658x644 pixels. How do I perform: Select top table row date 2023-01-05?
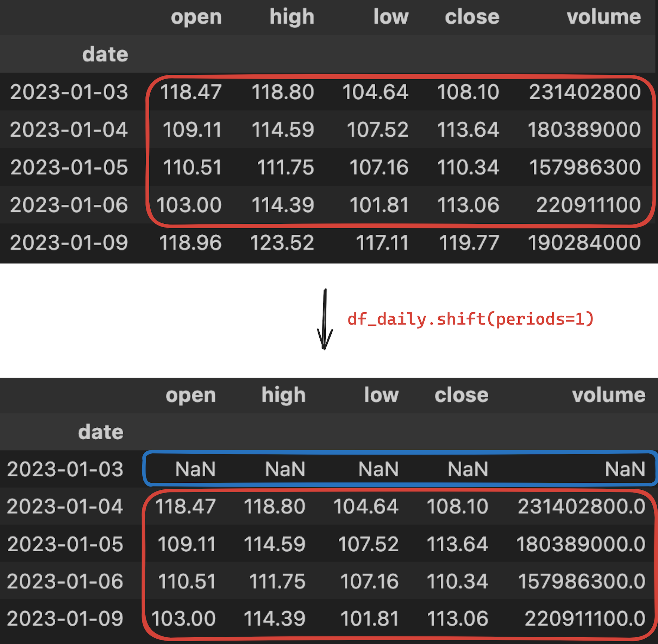69,167
